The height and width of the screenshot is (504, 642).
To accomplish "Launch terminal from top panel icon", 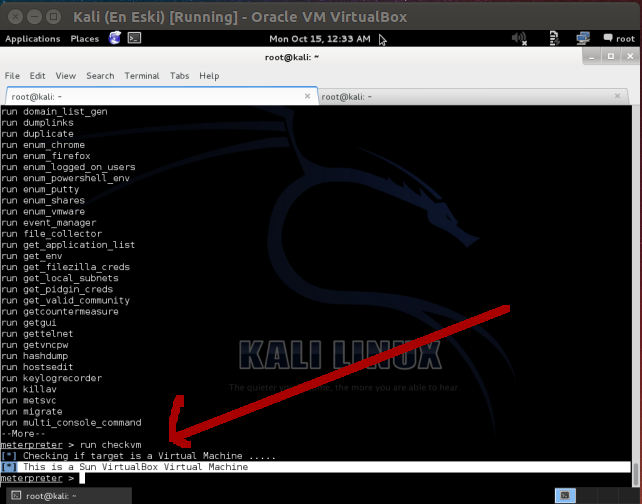I will pyautogui.click(x=134, y=38).
